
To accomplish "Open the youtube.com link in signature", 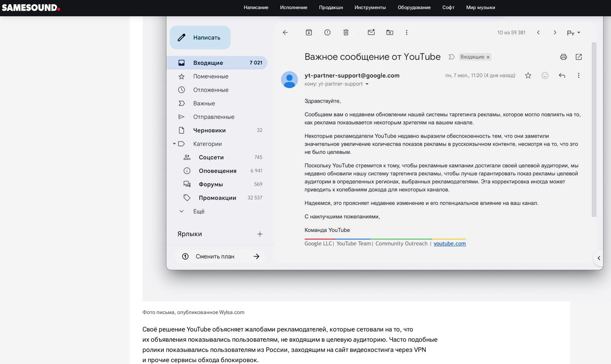I will coord(449,244).
